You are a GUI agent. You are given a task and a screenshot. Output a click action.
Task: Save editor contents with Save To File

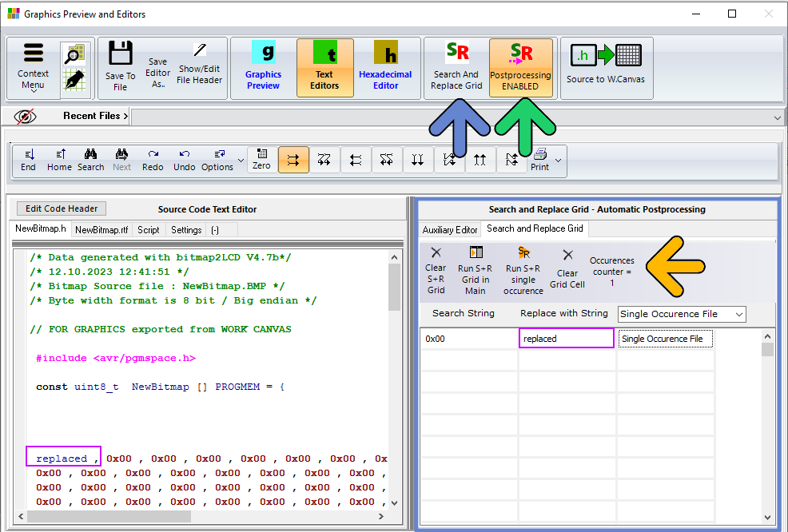pyautogui.click(x=120, y=67)
